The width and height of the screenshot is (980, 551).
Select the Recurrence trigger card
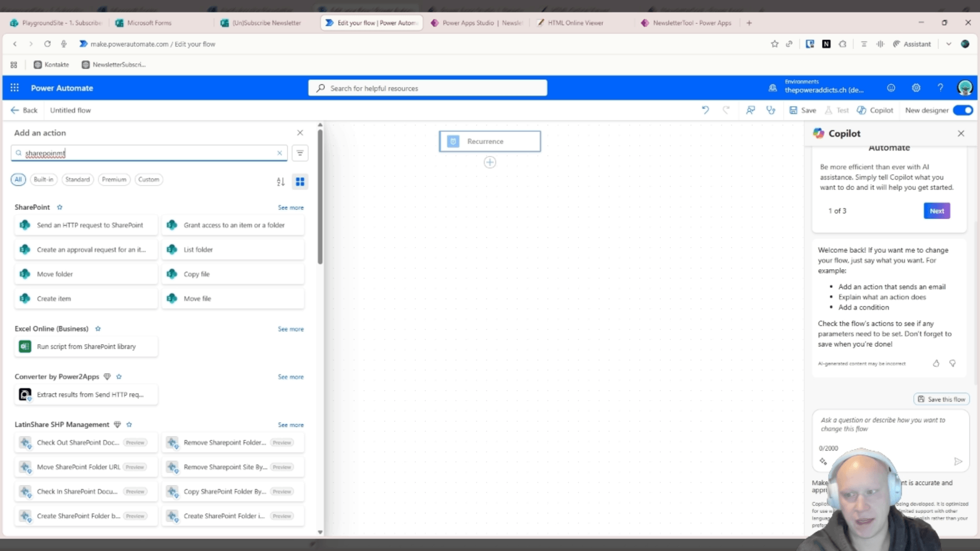click(x=489, y=141)
